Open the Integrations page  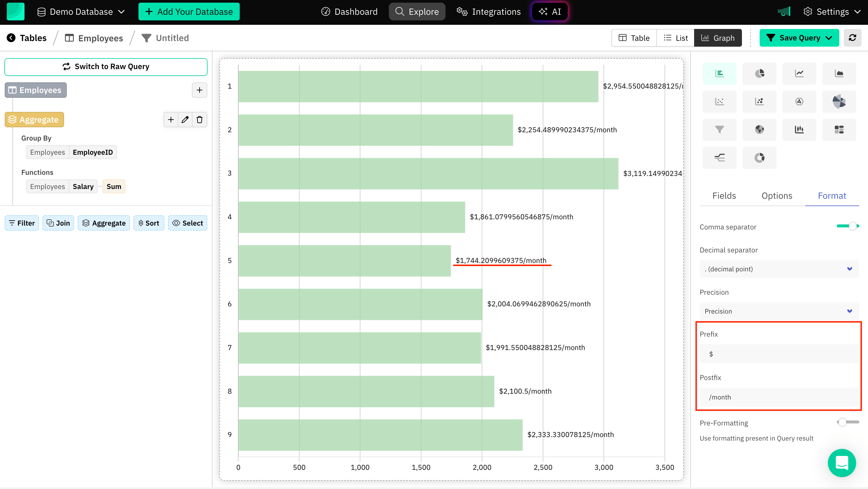489,12
